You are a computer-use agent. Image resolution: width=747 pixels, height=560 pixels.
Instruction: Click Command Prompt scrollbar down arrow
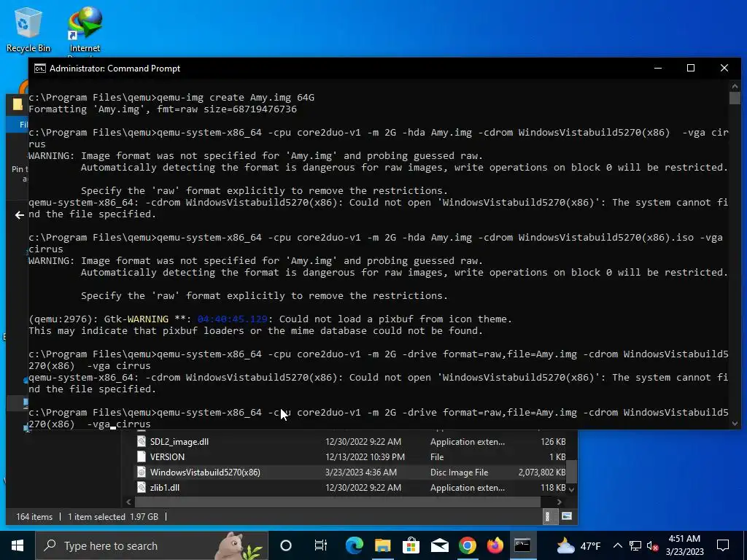click(x=735, y=424)
